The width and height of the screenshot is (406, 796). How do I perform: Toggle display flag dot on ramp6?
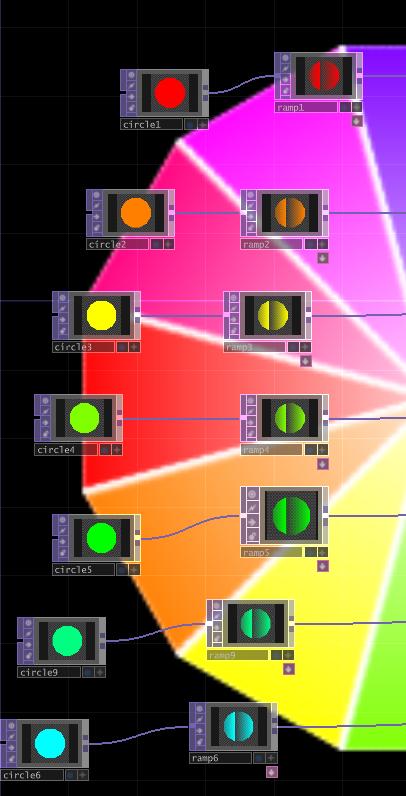pyautogui.click(x=259, y=758)
